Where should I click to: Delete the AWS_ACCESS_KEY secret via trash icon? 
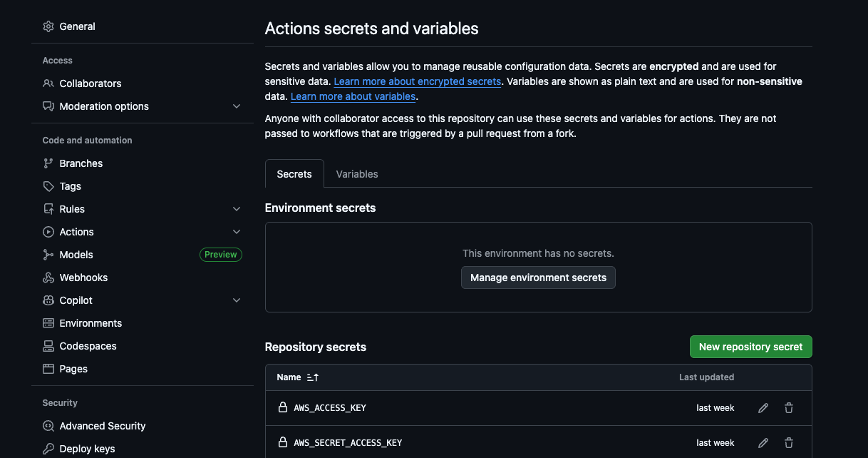pos(789,408)
